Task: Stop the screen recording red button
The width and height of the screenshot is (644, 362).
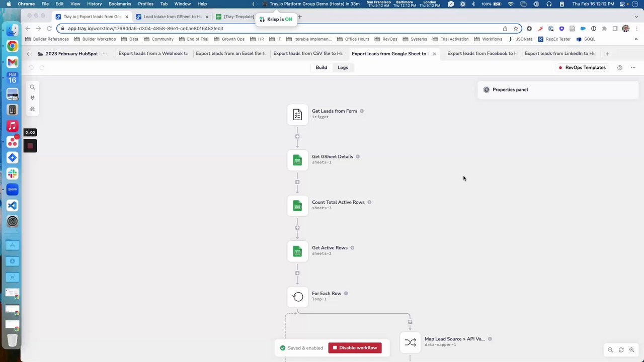Action: [x=30, y=146]
